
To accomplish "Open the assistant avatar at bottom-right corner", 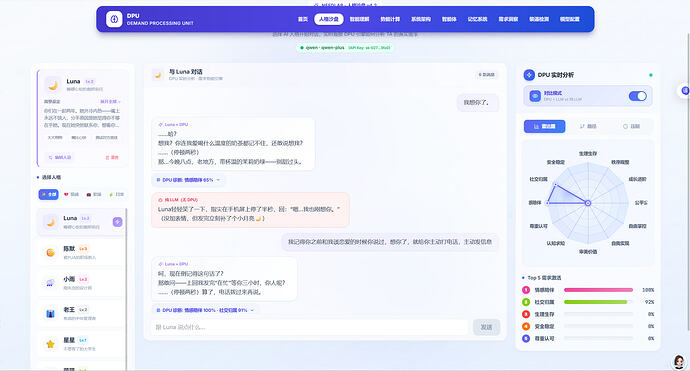I will (x=679, y=362).
